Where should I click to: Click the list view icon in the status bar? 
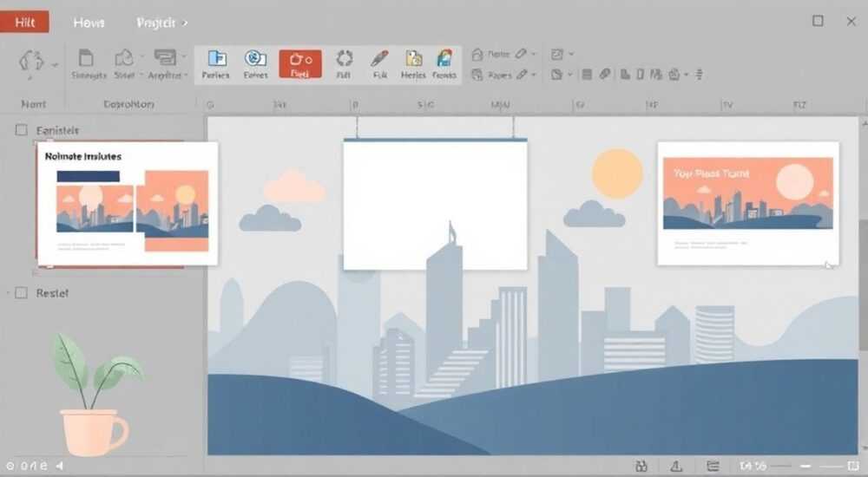[x=713, y=467]
